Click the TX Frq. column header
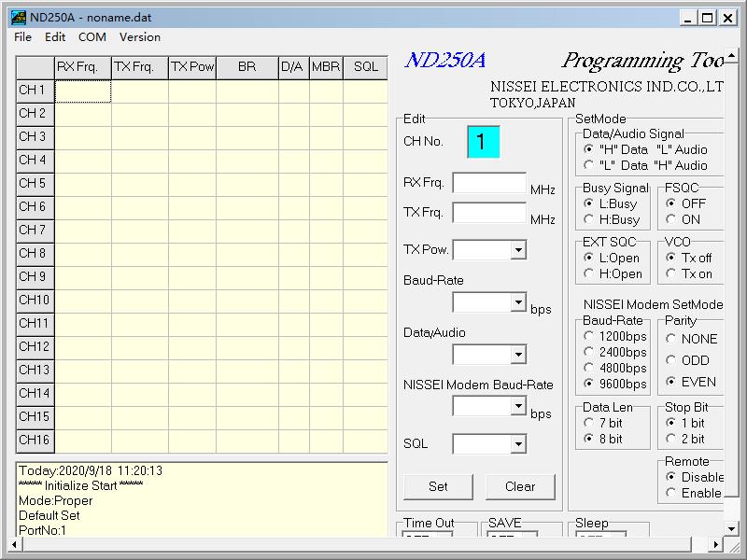This screenshot has height=560, width=747. tap(139, 67)
